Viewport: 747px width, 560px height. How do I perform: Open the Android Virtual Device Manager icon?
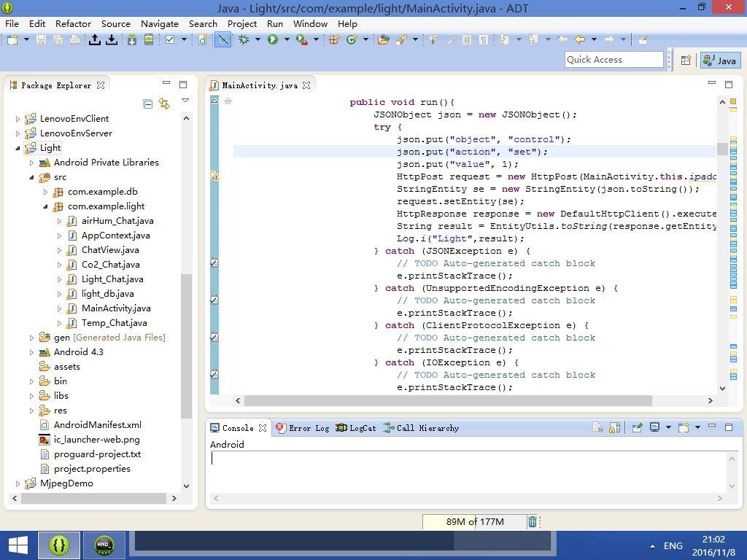click(x=149, y=40)
